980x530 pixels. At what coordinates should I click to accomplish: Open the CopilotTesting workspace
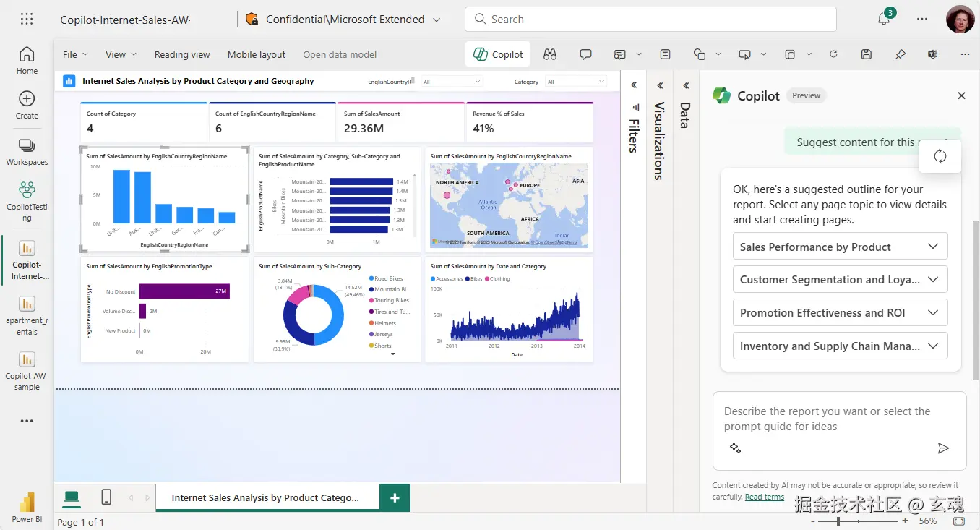(27, 201)
